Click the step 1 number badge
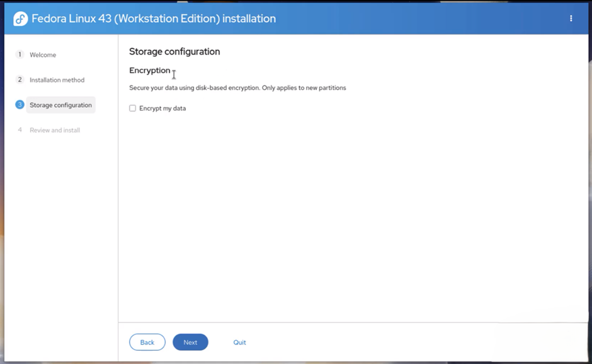This screenshot has width=592, height=364. pyautogui.click(x=20, y=55)
